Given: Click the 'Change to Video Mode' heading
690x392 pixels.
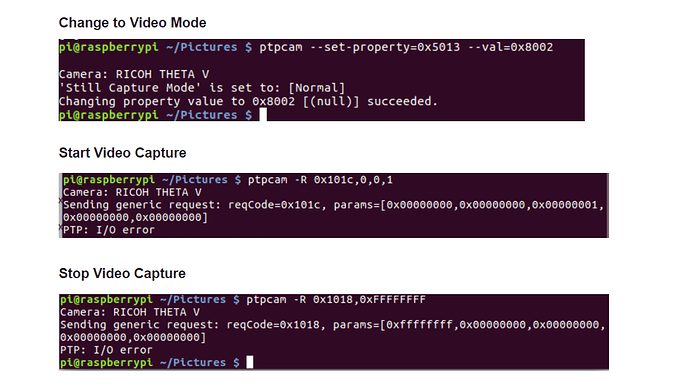Looking at the screenshot, I should pyautogui.click(x=132, y=22).
